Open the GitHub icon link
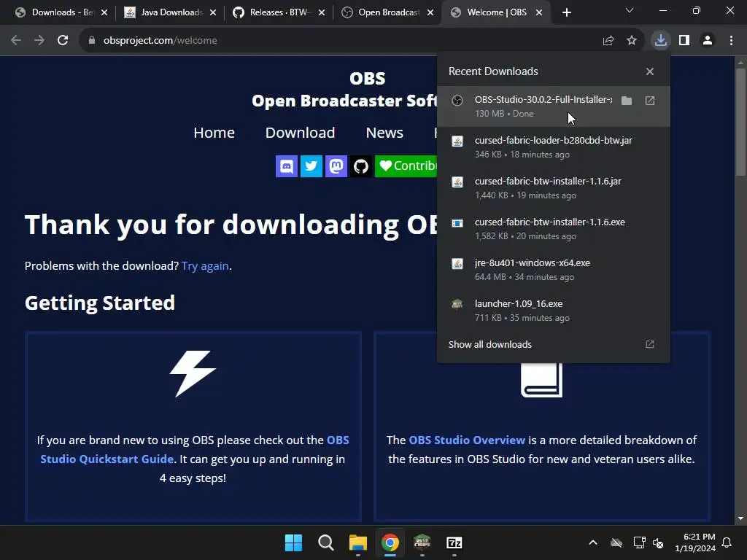 click(x=360, y=166)
